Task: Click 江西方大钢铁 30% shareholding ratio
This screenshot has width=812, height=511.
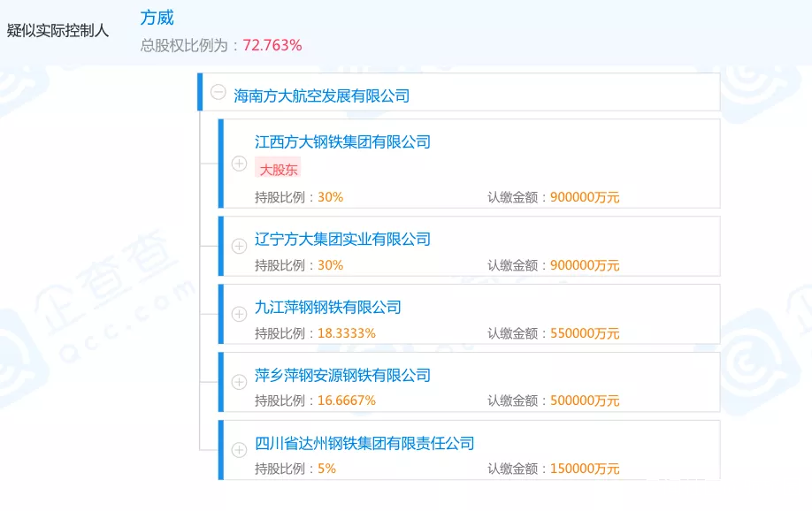Action: click(330, 197)
